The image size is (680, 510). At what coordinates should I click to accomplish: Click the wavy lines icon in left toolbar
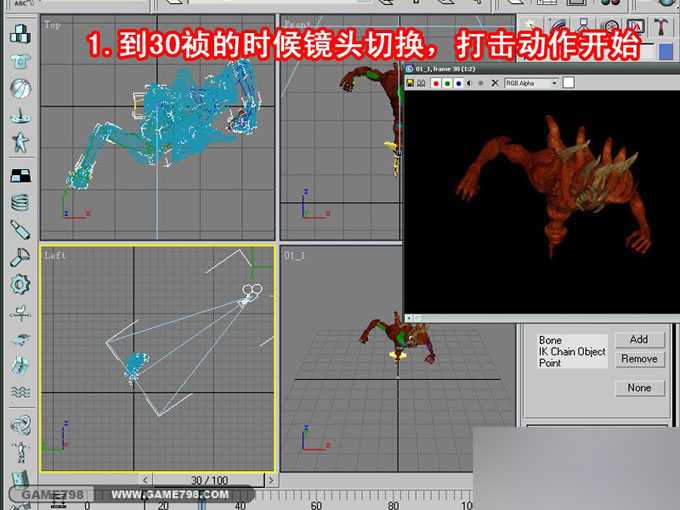click(20, 392)
